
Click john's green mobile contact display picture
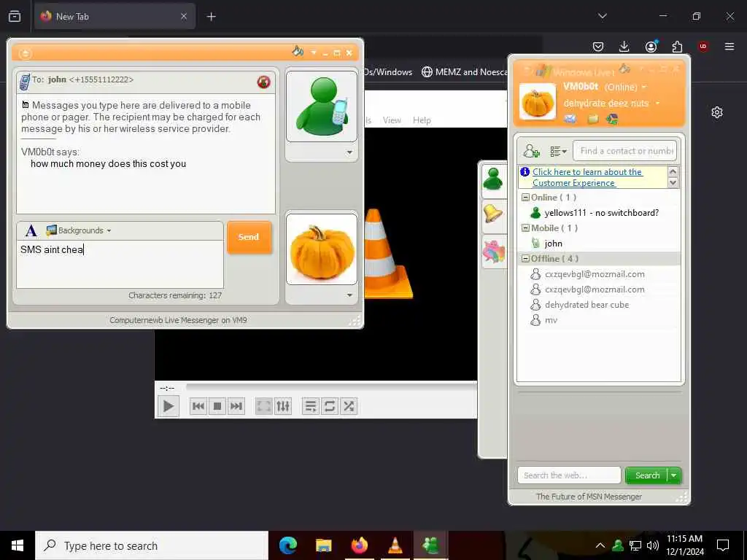[x=322, y=106]
